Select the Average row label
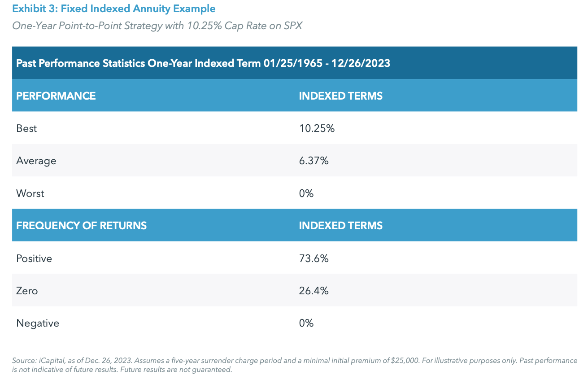This screenshot has height=380, width=588. [36, 161]
